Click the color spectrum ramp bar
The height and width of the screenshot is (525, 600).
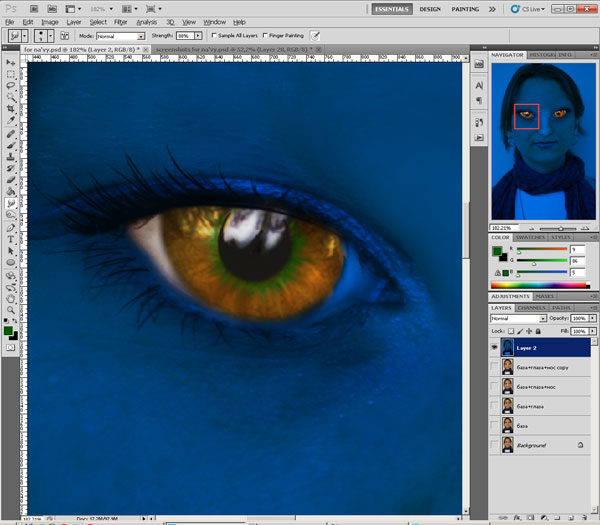point(540,285)
